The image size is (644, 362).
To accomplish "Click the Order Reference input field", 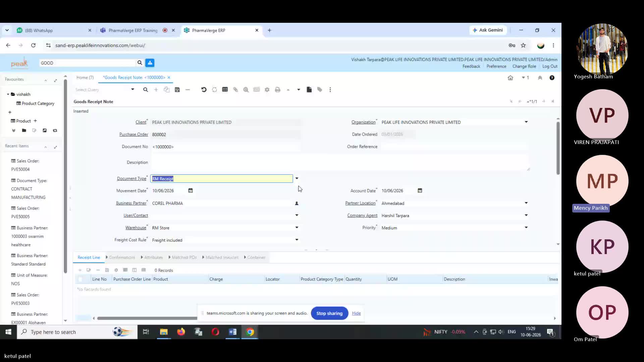I will (455, 147).
